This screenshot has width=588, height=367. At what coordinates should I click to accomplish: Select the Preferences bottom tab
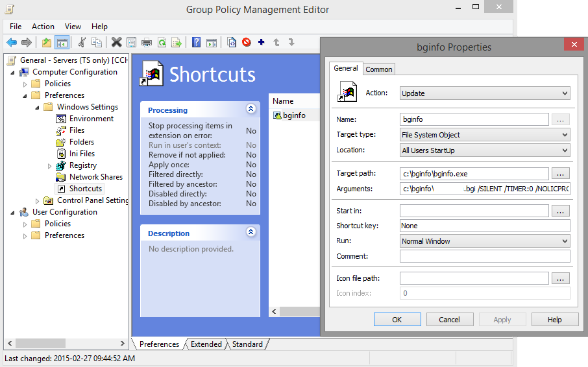click(159, 344)
